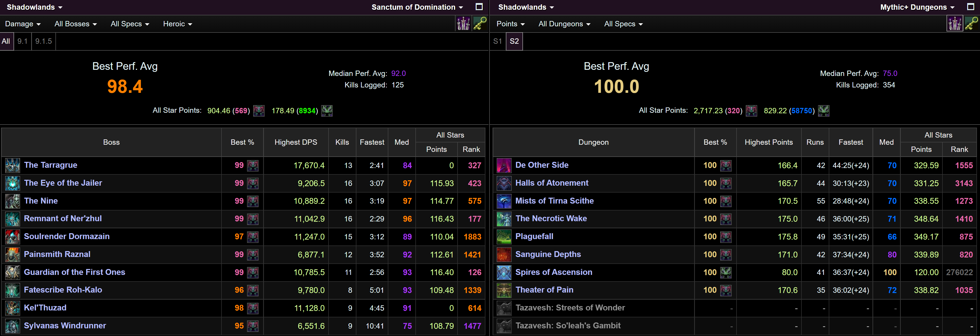Click the Highest Points column header

pyautogui.click(x=769, y=142)
